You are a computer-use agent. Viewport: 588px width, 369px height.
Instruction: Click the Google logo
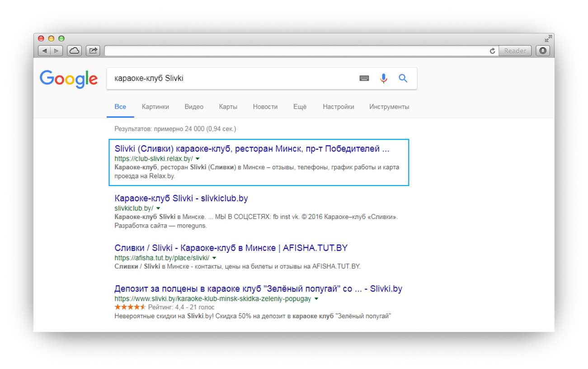point(69,79)
